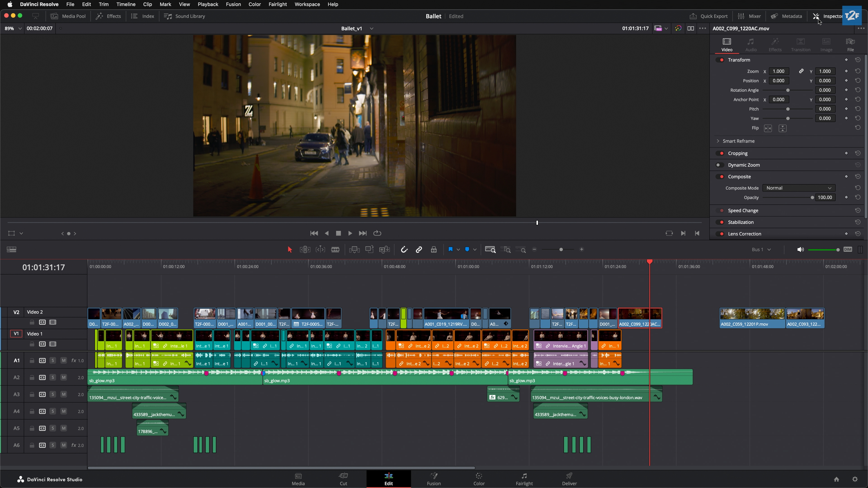This screenshot has width=868, height=488.
Task: Open the Mixer panel
Action: (x=749, y=16)
